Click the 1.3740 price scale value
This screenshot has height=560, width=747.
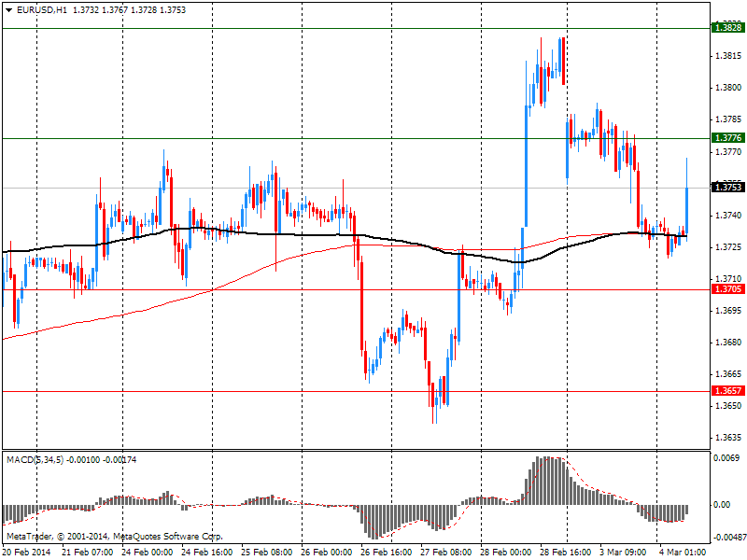coord(728,216)
